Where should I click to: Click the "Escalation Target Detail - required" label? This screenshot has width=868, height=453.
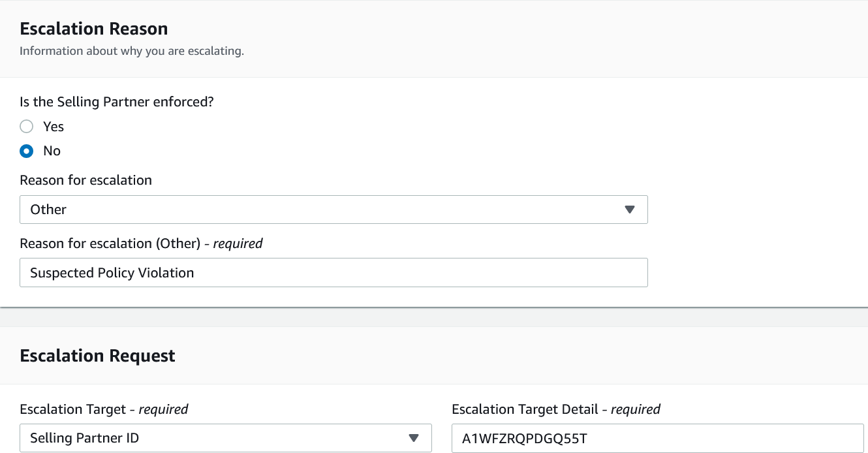[556, 409]
